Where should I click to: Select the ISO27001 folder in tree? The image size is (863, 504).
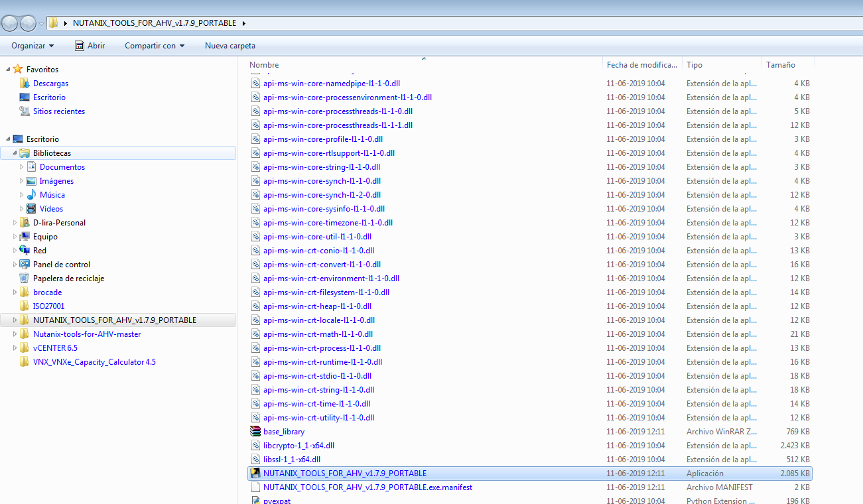(48, 306)
